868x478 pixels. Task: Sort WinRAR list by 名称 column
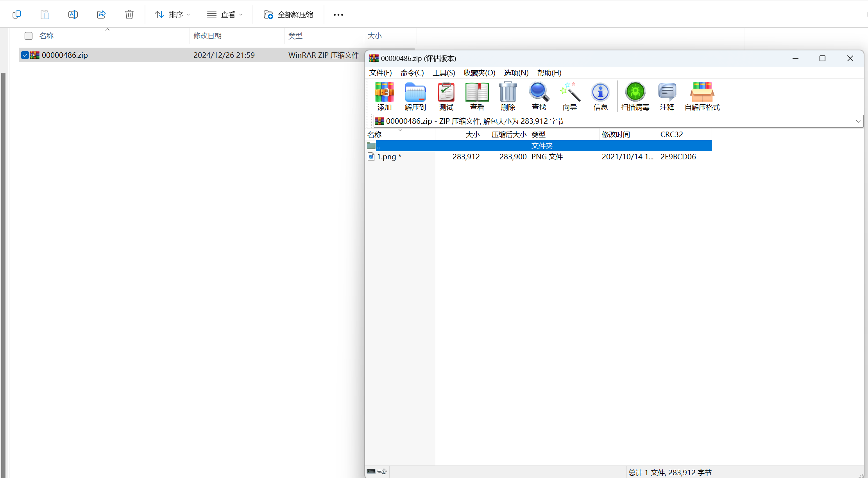(x=400, y=134)
